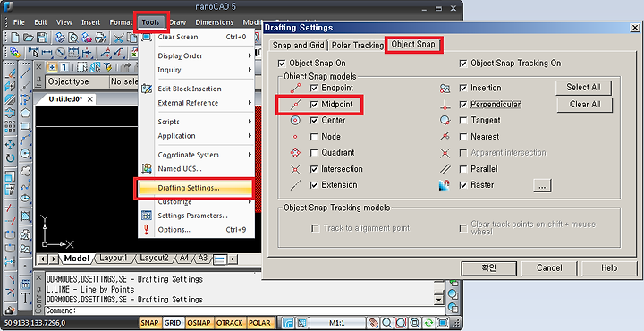Click the Zoom window icon with red frame
This screenshot has width=644, height=331.
(401, 323)
